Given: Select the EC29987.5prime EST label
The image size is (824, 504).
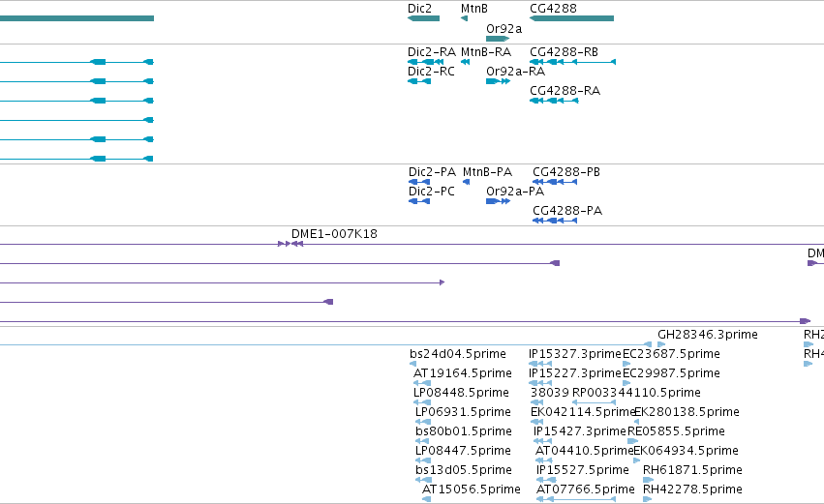Looking at the screenshot, I should [x=671, y=373].
